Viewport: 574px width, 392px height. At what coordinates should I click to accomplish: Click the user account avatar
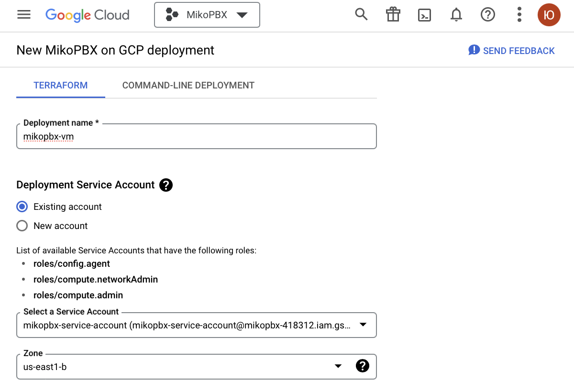pyautogui.click(x=549, y=15)
